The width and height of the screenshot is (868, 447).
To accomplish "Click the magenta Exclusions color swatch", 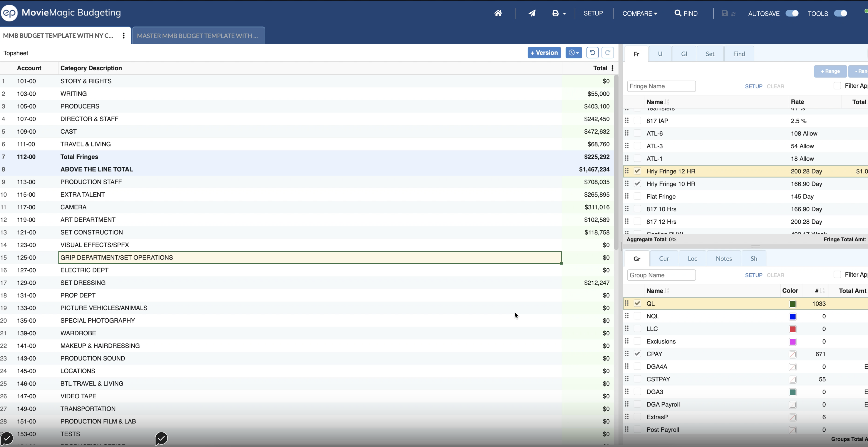I will point(793,342).
